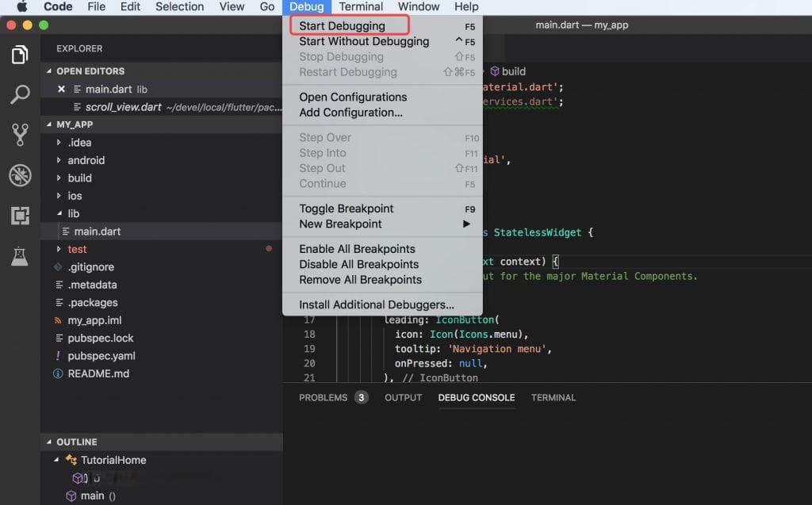Image resolution: width=812 pixels, height=505 pixels.
Task: Collapse the Open Editors section
Action: coord(49,71)
